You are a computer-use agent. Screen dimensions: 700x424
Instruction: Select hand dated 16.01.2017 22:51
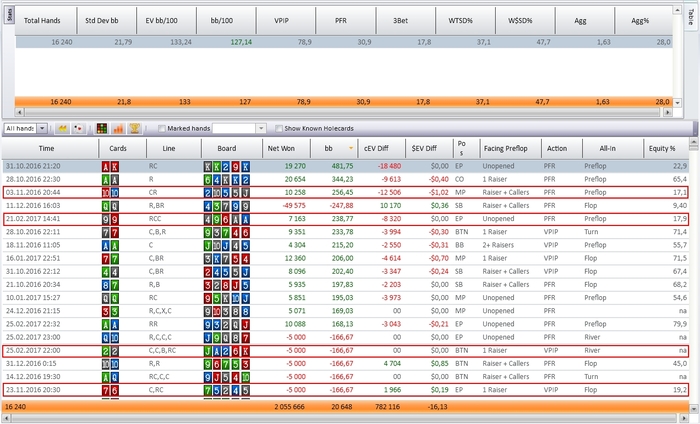346,258
